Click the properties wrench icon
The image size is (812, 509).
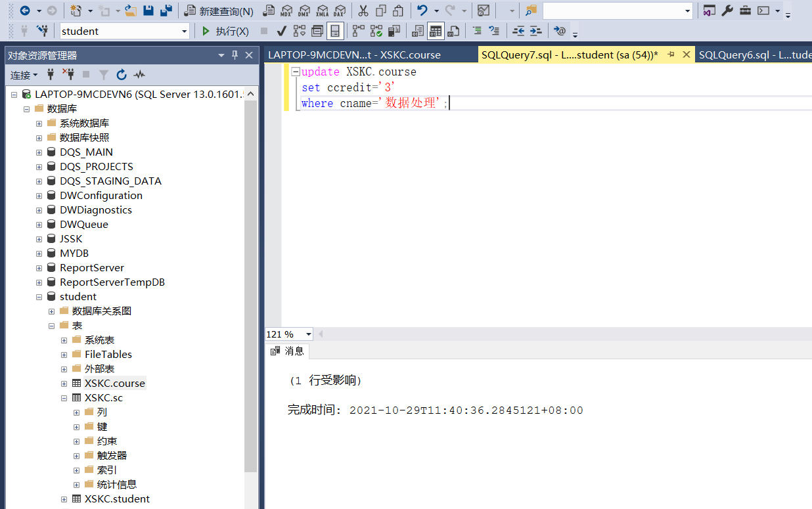727,11
